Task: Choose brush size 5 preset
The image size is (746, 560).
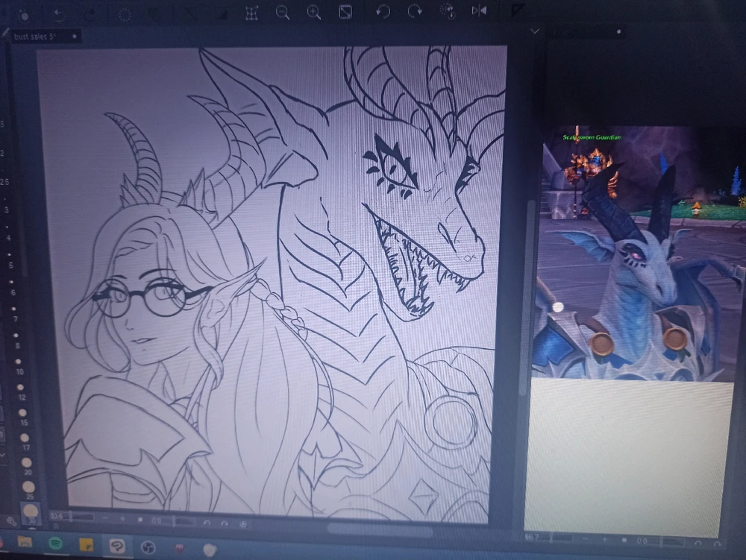Action: coord(10,259)
